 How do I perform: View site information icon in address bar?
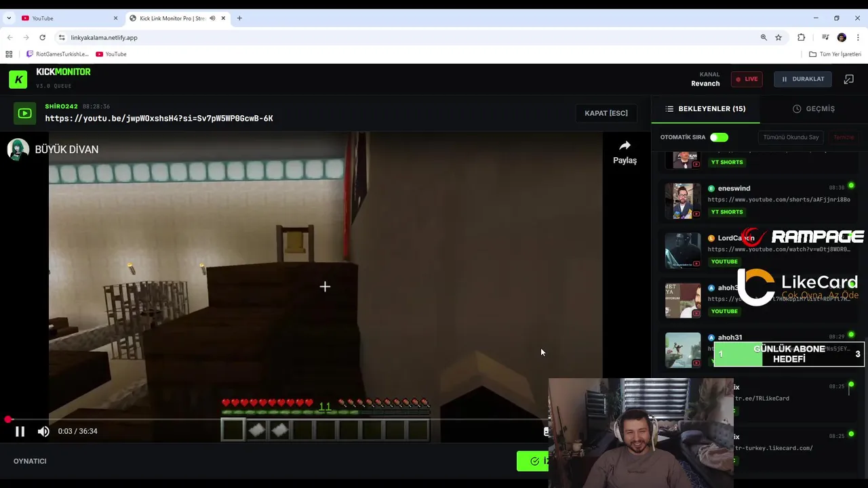[x=62, y=37]
